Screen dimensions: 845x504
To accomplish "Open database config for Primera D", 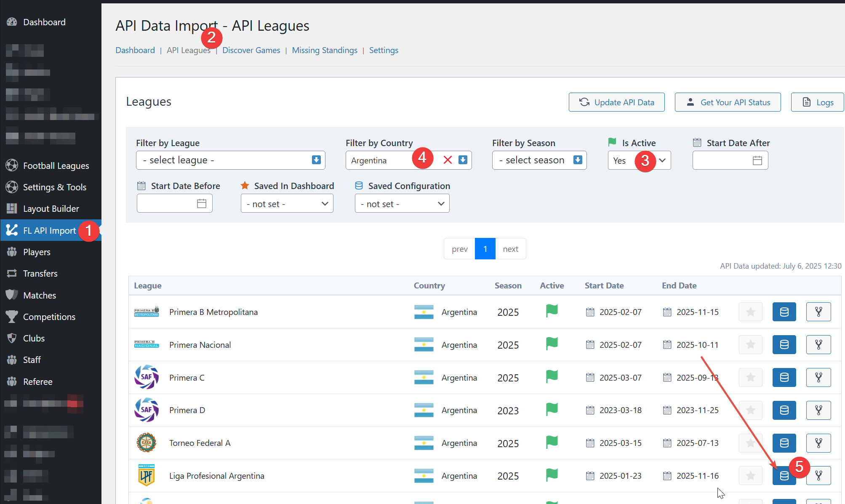I will 784,410.
